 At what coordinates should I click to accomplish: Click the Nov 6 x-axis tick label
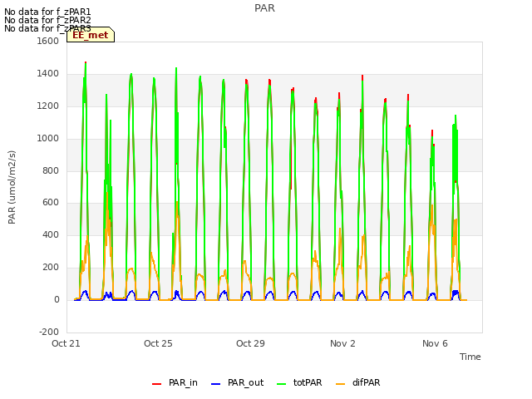coord(435,343)
